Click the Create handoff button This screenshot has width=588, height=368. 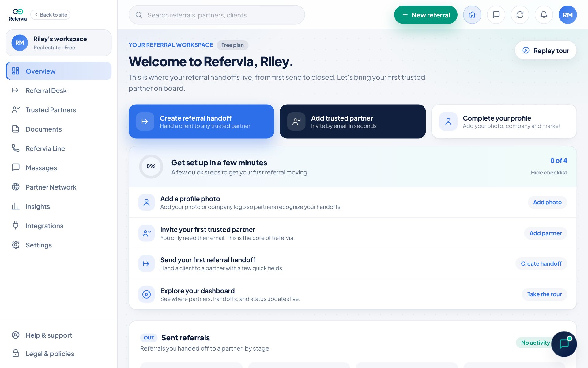[541, 264]
